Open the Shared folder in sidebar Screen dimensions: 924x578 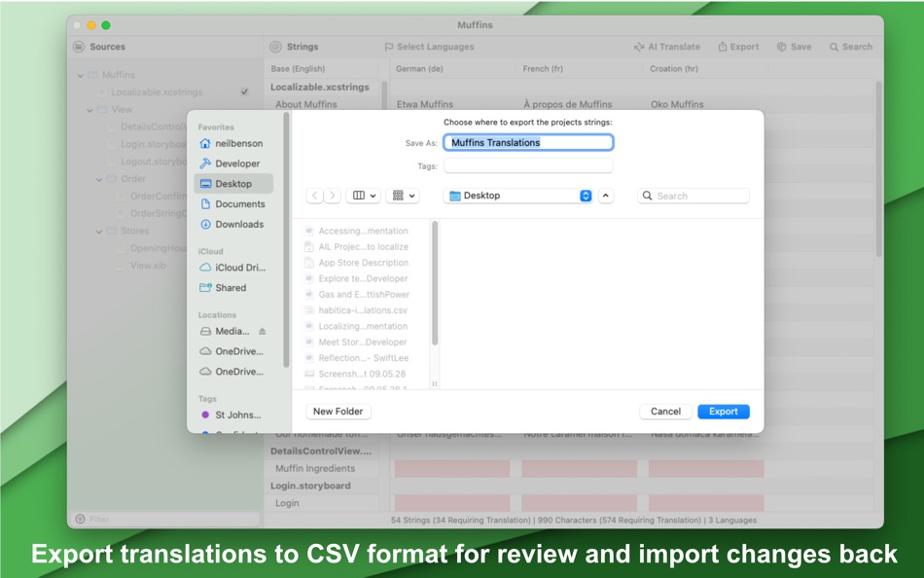click(x=232, y=288)
